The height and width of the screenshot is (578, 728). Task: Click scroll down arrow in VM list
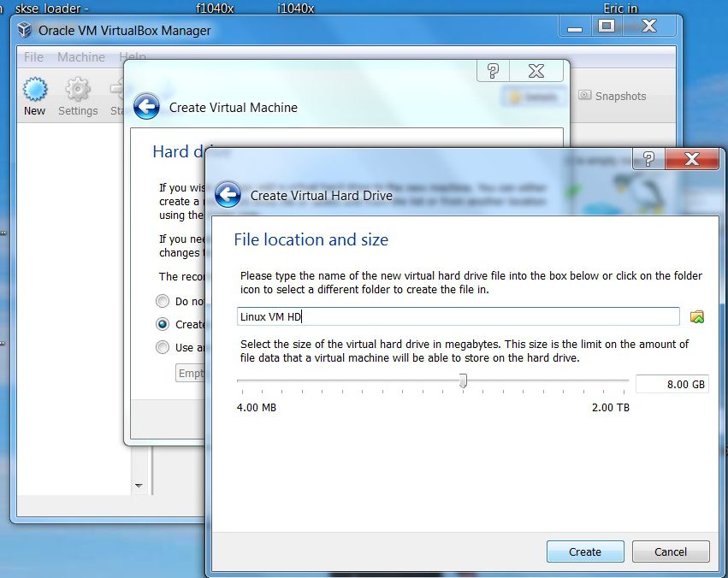click(x=139, y=486)
